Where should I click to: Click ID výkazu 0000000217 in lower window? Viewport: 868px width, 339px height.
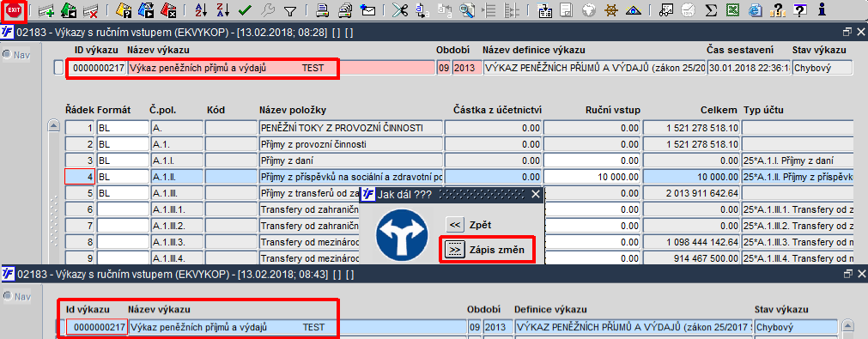click(x=97, y=327)
